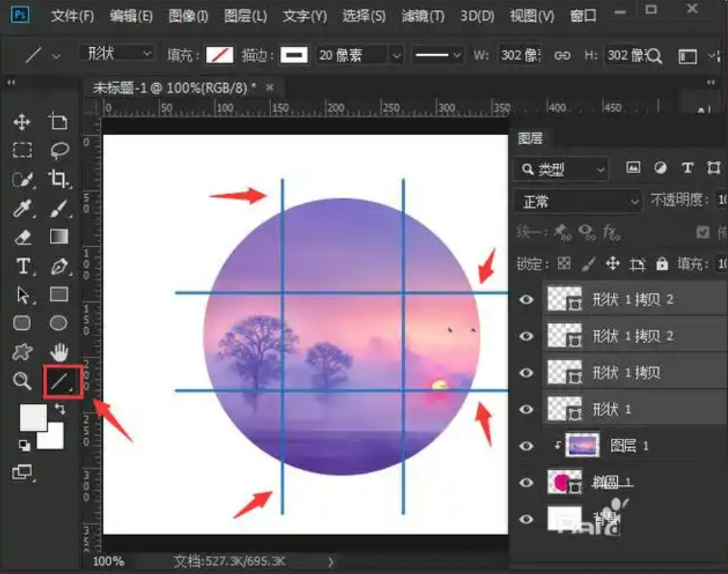
Task: Select the Rectangle shape tool
Action: click(x=59, y=295)
